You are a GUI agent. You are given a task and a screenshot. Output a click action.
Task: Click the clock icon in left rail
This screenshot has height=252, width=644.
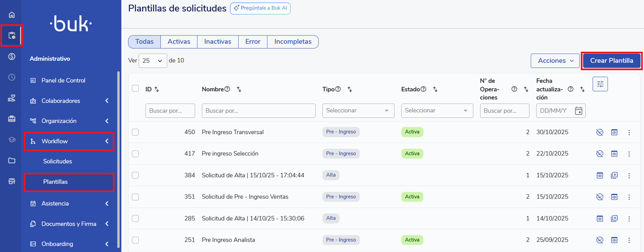[x=11, y=77]
